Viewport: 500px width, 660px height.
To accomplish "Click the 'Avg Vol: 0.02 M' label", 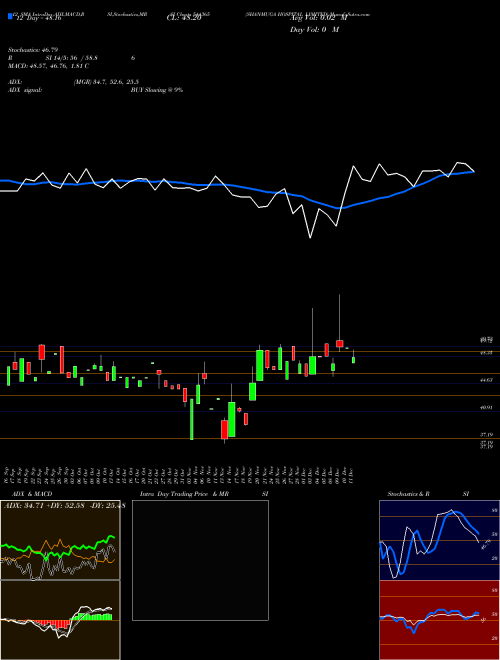I will tap(318, 18).
